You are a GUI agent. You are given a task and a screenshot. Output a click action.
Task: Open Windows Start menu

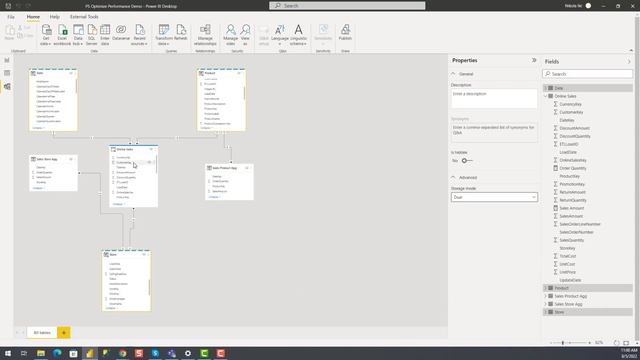coord(7,353)
